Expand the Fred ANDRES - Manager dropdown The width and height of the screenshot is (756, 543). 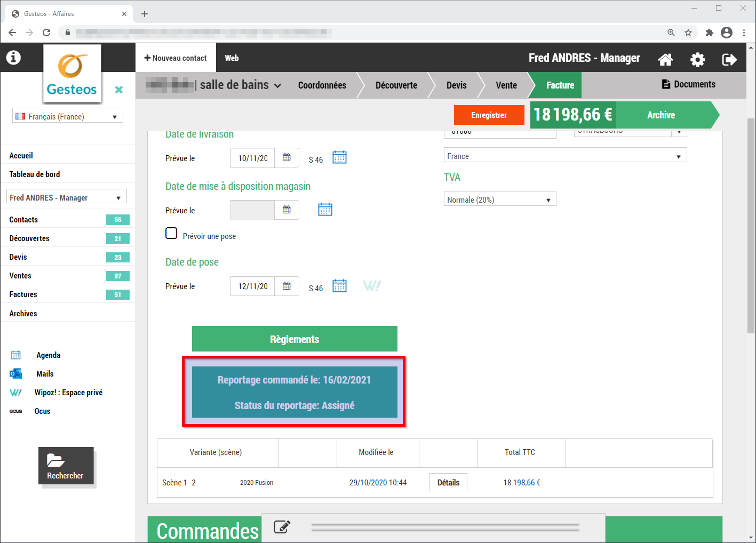click(x=67, y=197)
